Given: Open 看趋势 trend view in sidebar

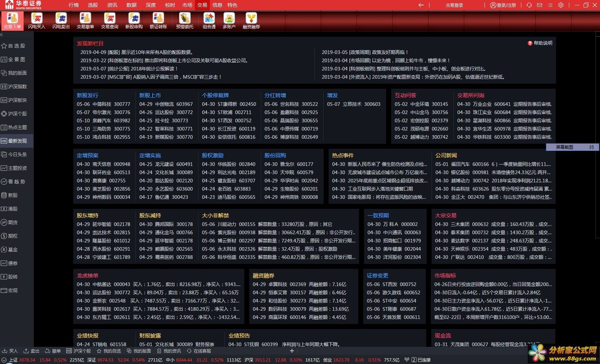Looking at the screenshot, I should pos(17,182).
